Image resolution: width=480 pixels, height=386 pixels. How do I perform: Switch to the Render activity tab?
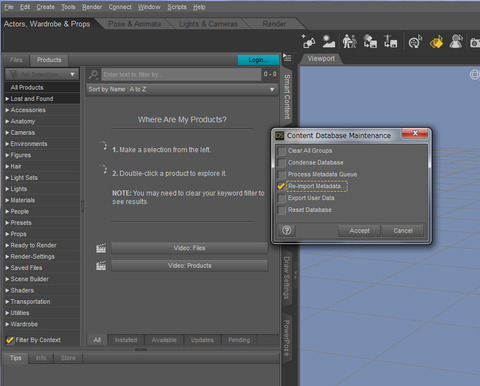point(274,24)
